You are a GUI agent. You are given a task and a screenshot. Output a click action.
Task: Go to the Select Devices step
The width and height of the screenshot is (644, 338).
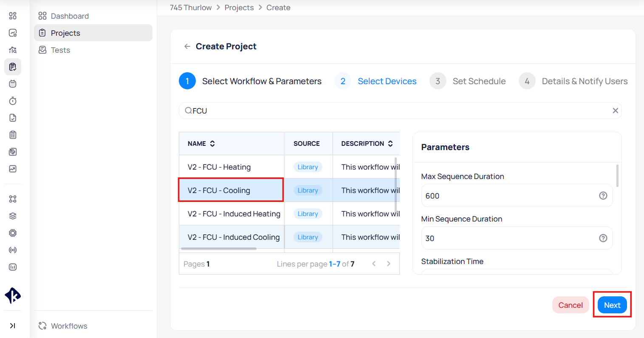(x=387, y=81)
